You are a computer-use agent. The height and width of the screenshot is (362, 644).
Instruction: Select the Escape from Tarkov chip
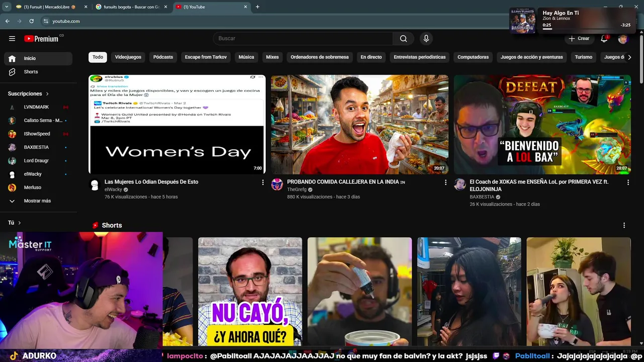tap(206, 57)
